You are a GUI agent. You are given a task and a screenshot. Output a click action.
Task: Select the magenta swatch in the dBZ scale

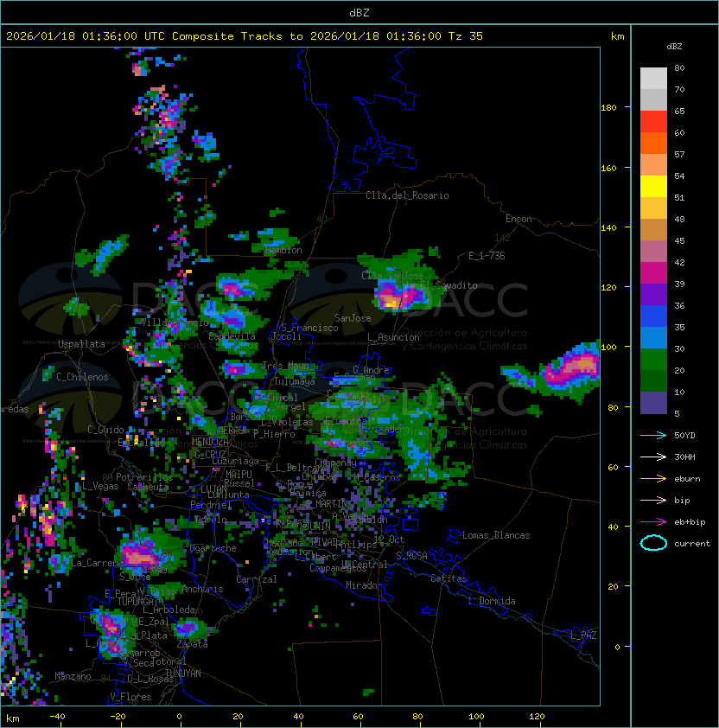click(653, 273)
